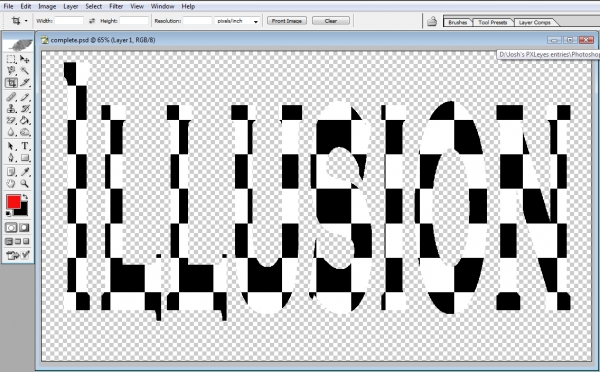Select the Eraser tool
Screen dimensions: 600x372
click(11, 121)
